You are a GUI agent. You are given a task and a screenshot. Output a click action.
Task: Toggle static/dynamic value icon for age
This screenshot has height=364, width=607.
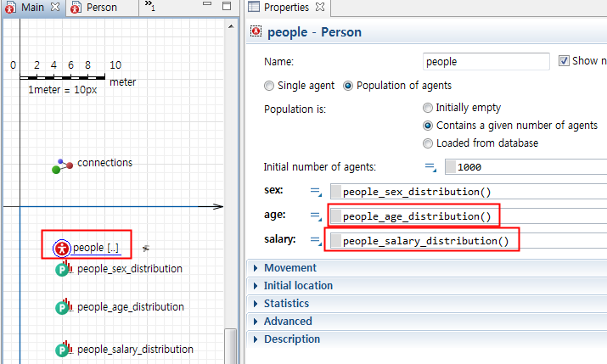point(316,216)
